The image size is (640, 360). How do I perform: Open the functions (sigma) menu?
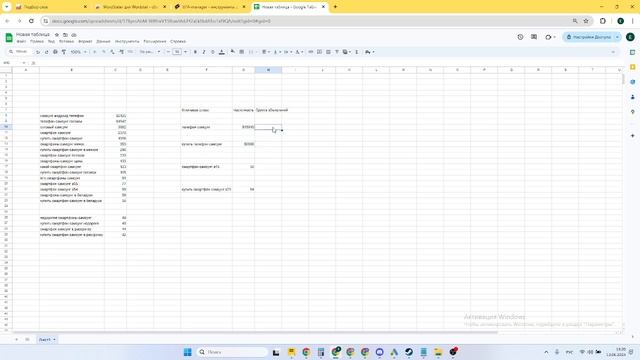tap(357, 52)
